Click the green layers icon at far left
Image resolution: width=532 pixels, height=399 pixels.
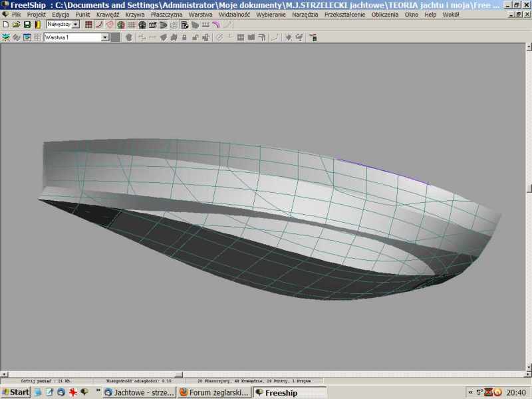point(5,37)
